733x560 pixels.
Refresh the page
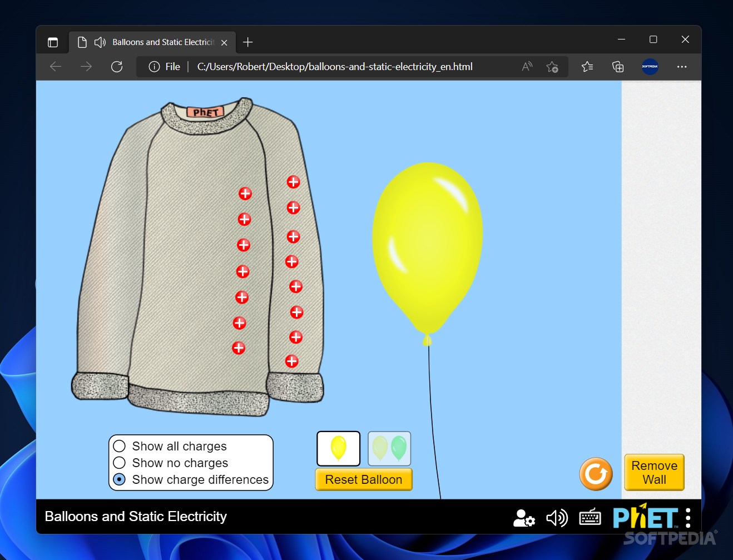point(117,67)
